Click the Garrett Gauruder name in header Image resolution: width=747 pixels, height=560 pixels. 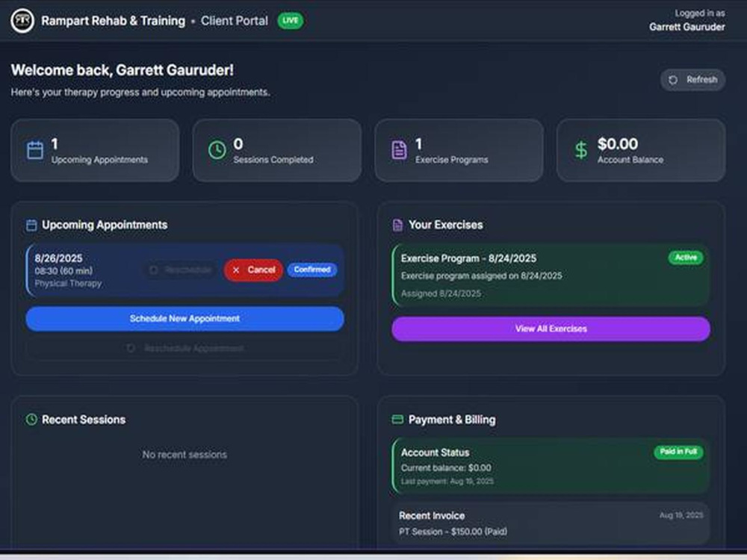tap(687, 27)
